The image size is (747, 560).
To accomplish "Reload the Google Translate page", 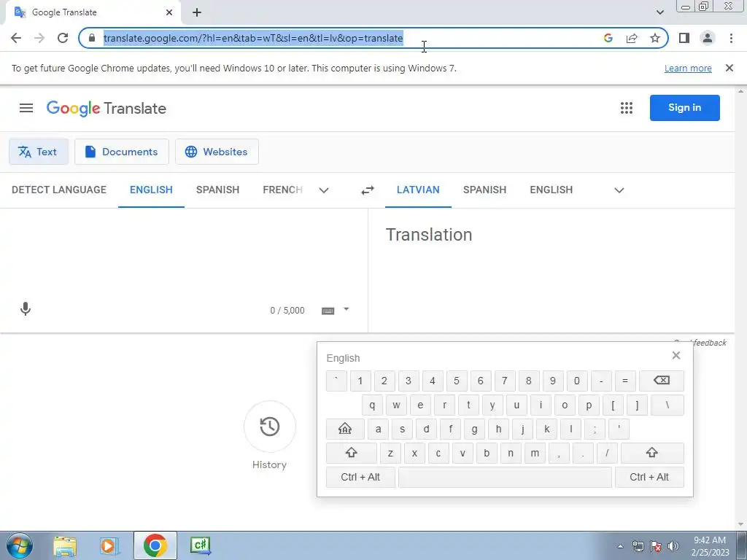I will coord(63,38).
